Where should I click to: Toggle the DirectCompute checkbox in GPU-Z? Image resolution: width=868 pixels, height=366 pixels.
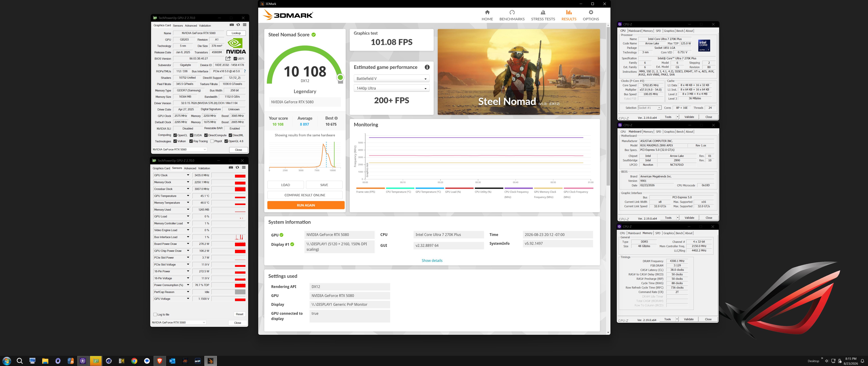[206, 135]
